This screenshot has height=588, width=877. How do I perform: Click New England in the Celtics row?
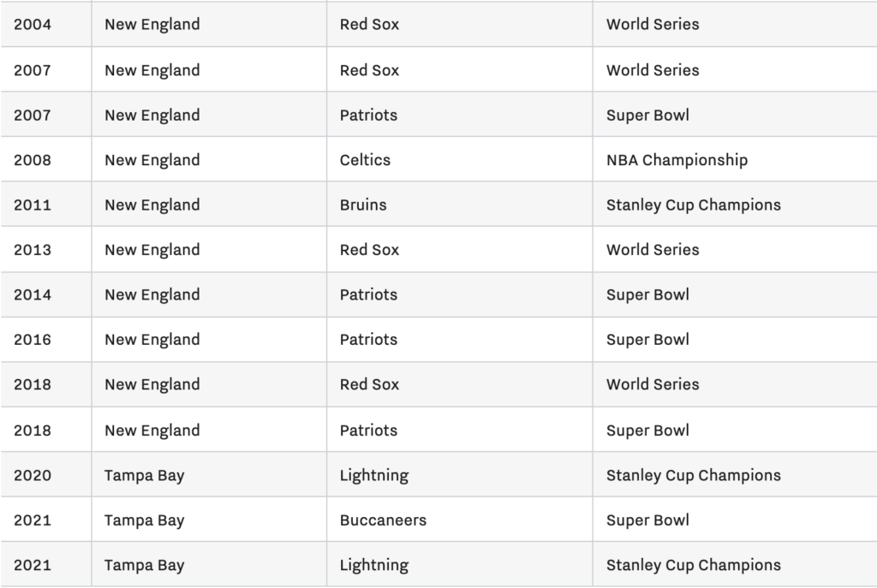pos(209,160)
